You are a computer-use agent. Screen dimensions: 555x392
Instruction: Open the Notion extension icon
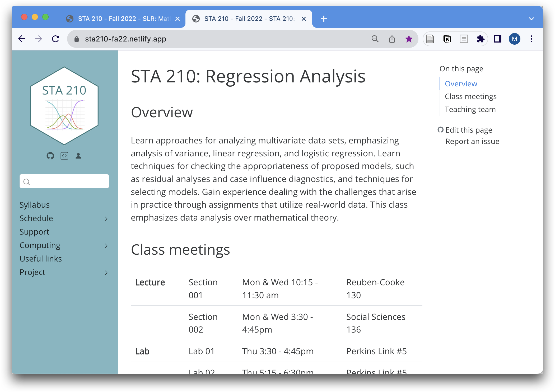[447, 39]
